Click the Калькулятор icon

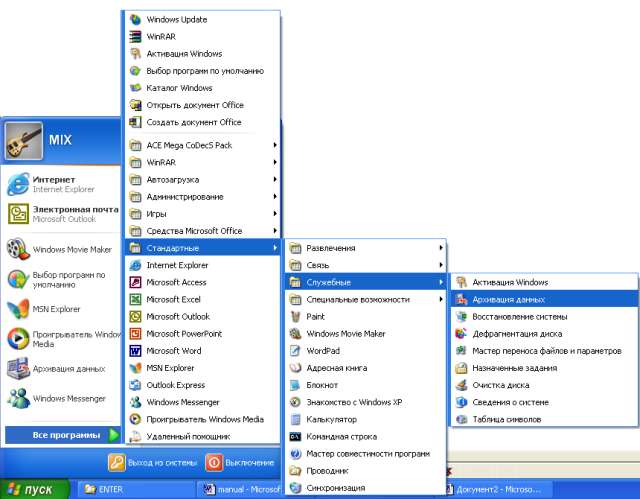[295, 419]
